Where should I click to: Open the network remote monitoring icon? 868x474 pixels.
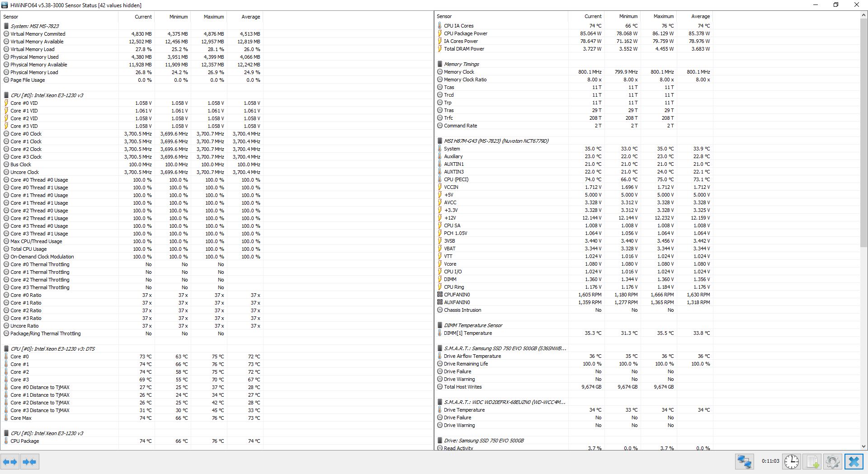click(x=745, y=462)
